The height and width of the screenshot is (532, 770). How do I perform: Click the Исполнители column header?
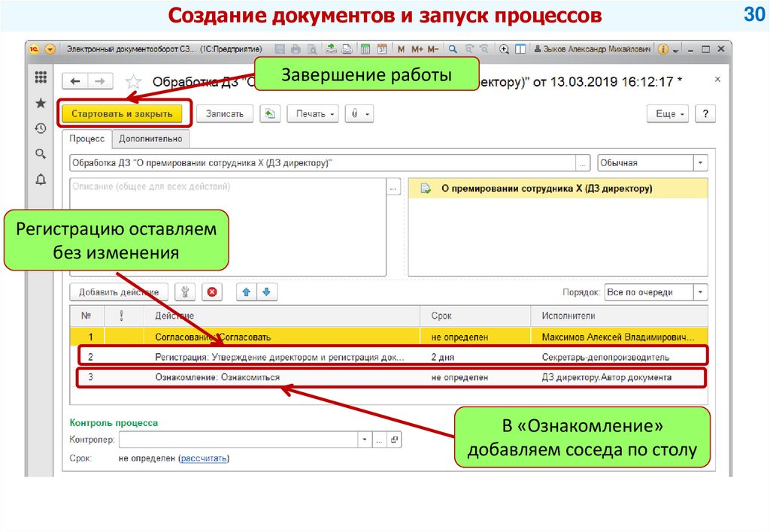[x=620, y=316]
